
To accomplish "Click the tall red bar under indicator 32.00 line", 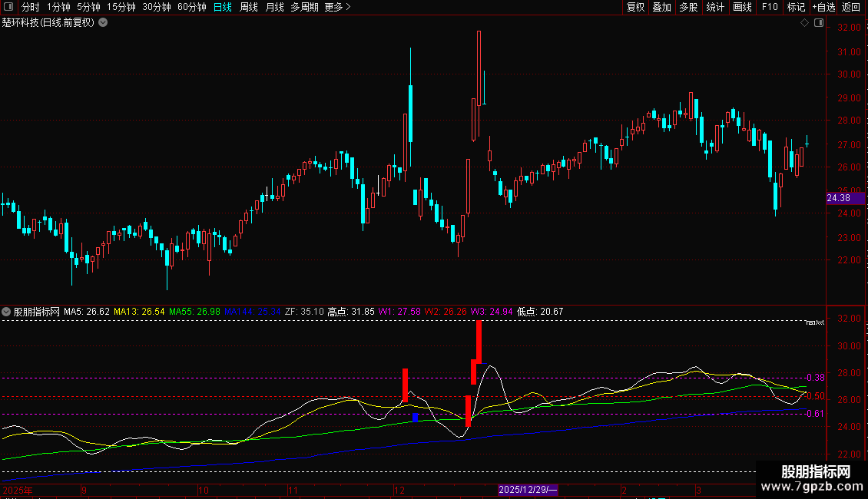I will tap(479, 342).
